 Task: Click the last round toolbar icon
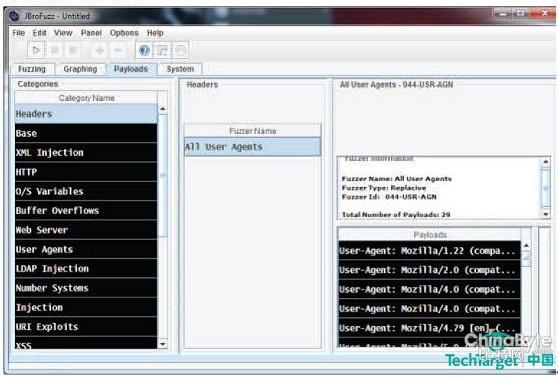pos(180,50)
